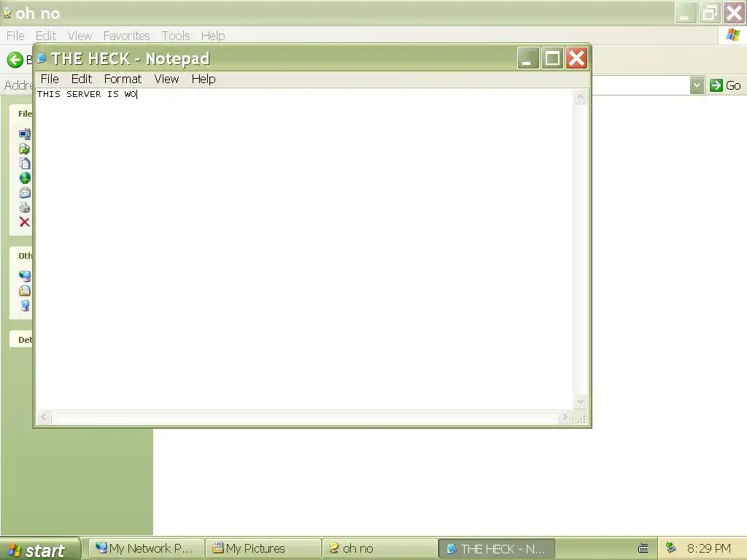Open View menu in oh no window

(80, 36)
